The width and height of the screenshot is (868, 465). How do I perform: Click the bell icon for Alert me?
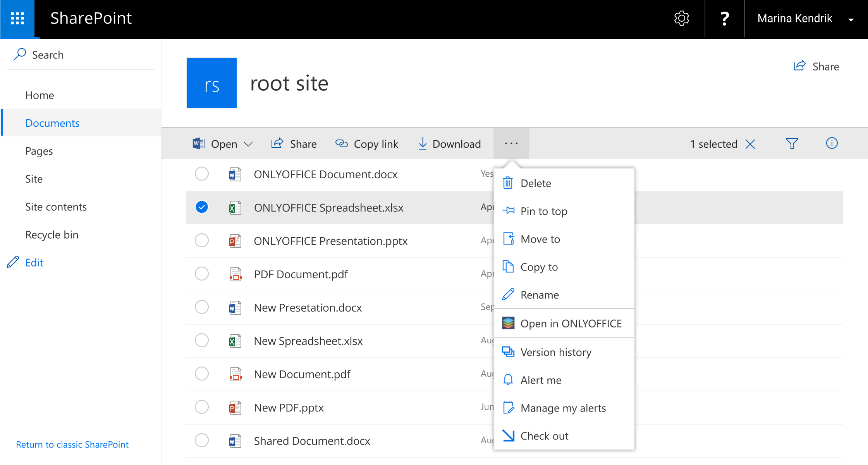point(508,379)
